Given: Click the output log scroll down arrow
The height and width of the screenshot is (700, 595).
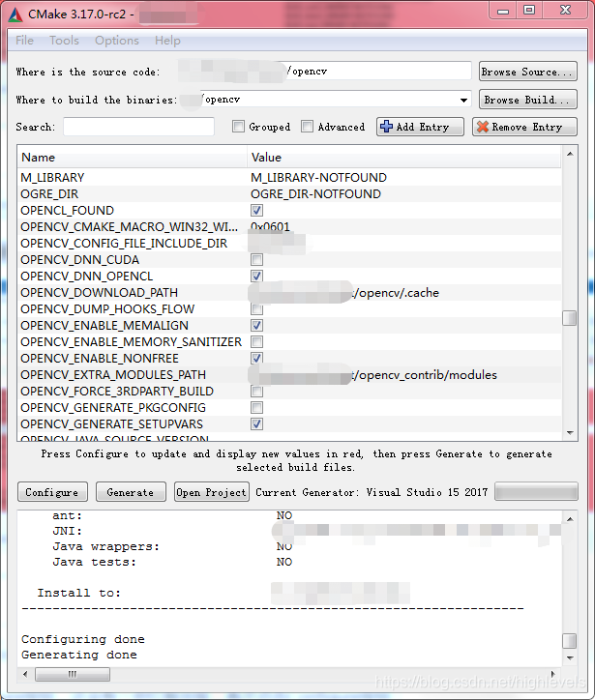Looking at the screenshot, I should click(x=570, y=658).
